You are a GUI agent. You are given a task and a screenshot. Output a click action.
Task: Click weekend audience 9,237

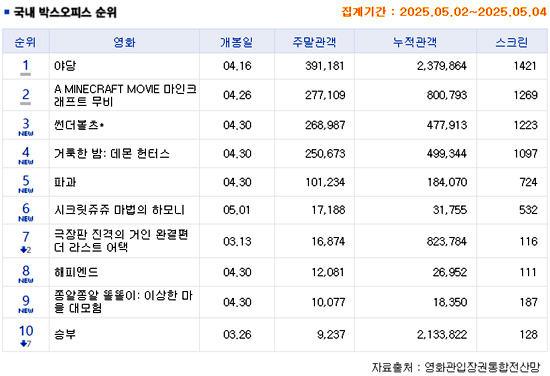[x=331, y=334]
